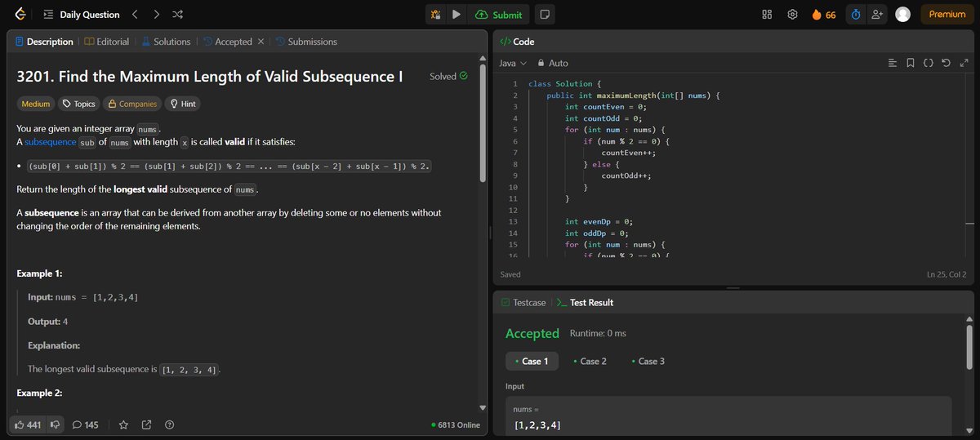Run the code with play icon
The width and height of the screenshot is (980, 440).
457,15
